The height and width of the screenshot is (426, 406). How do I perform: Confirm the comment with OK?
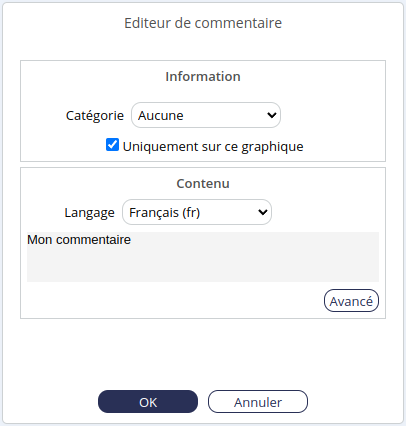[148, 402]
